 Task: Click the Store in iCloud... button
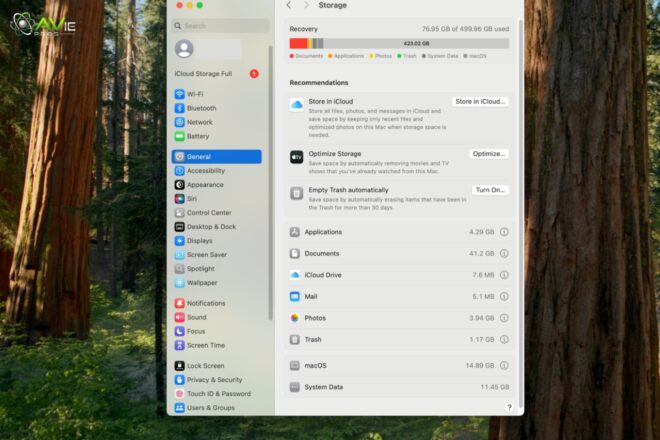(x=480, y=101)
